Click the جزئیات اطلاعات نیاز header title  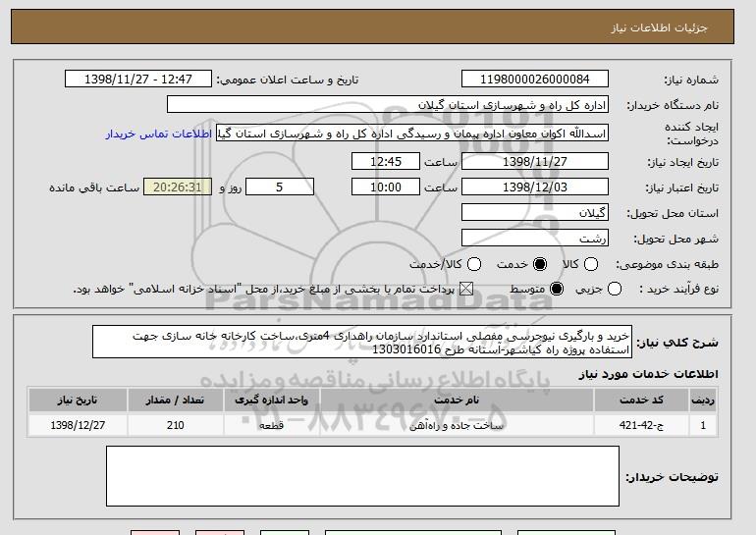(659, 27)
